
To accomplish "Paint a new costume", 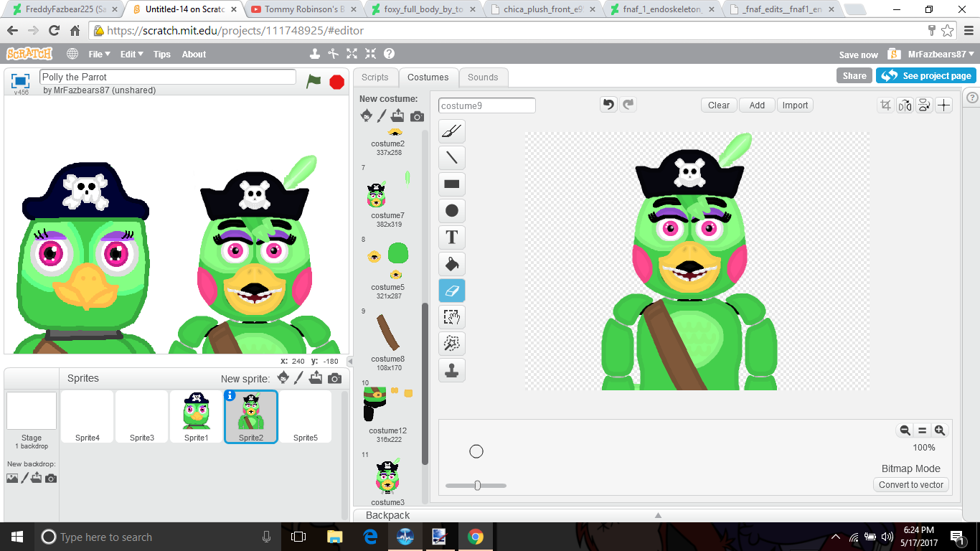I will (382, 116).
